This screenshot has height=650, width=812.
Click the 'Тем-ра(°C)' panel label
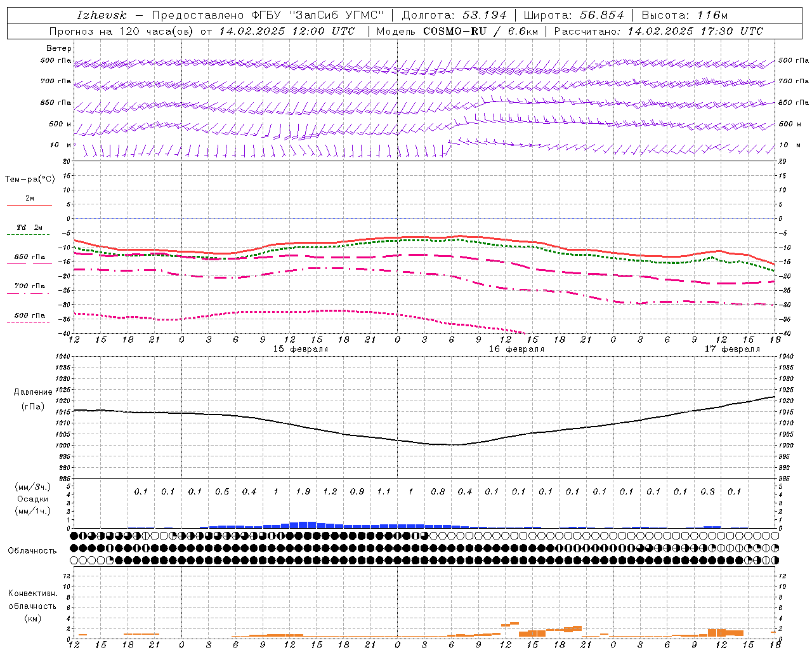pyautogui.click(x=30, y=180)
